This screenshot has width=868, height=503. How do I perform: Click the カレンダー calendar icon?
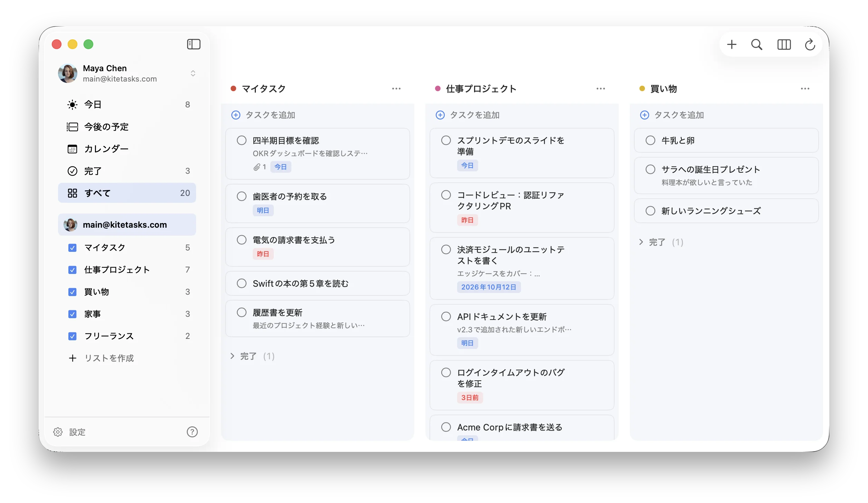tap(72, 149)
